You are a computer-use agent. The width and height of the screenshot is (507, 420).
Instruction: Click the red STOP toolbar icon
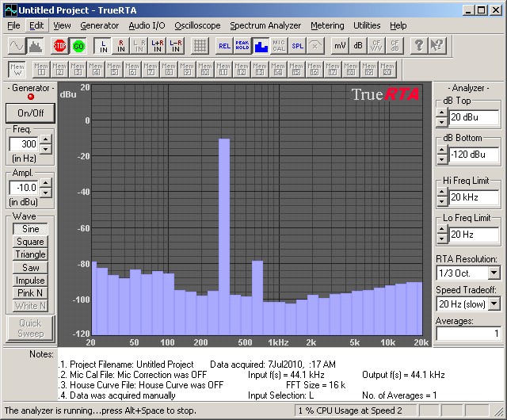click(59, 45)
